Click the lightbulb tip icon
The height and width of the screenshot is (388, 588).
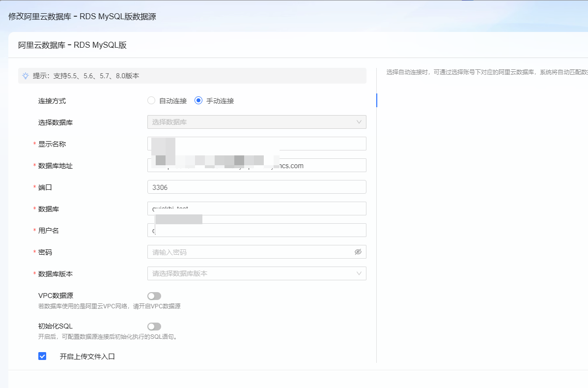point(26,76)
